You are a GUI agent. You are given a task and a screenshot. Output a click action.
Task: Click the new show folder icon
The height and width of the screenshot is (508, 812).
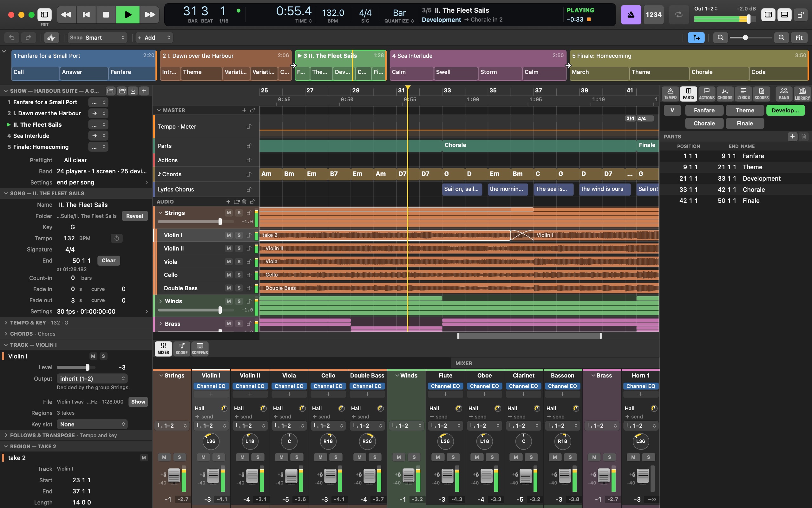[122, 91]
